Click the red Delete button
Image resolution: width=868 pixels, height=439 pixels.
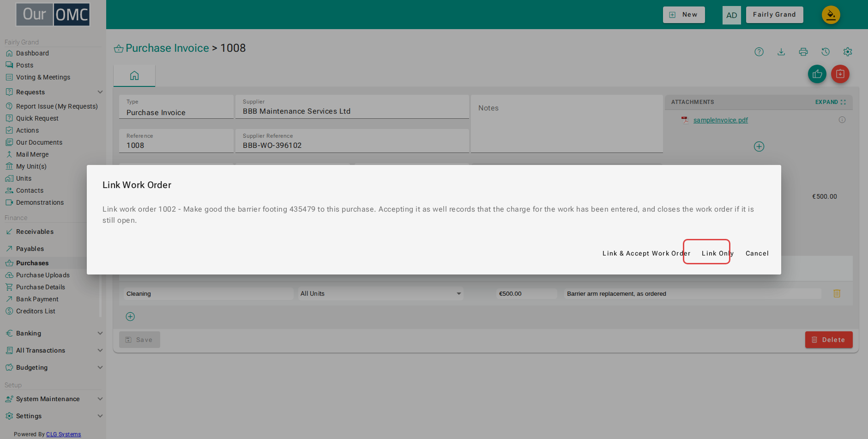[829, 340]
